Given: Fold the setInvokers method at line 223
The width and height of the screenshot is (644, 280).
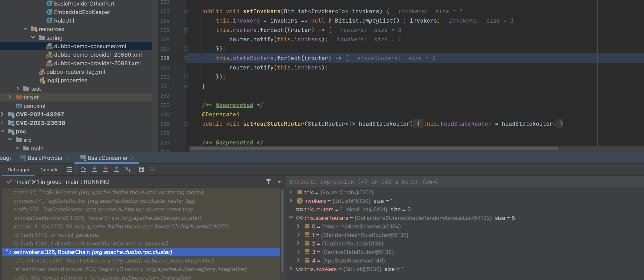Looking at the screenshot, I should (186, 12).
